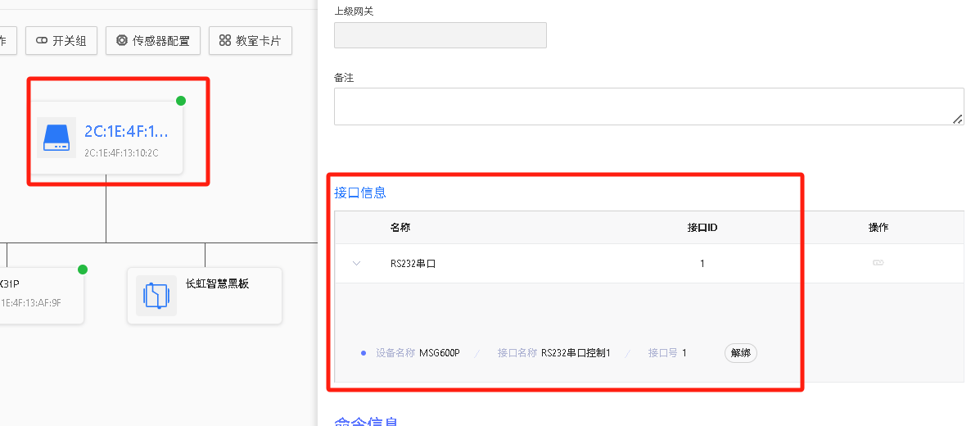Image resolution: width=980 pixels, height=426 pixels.
Task: Click the gear icon for 传感器配置
Action: coord(122,41)
